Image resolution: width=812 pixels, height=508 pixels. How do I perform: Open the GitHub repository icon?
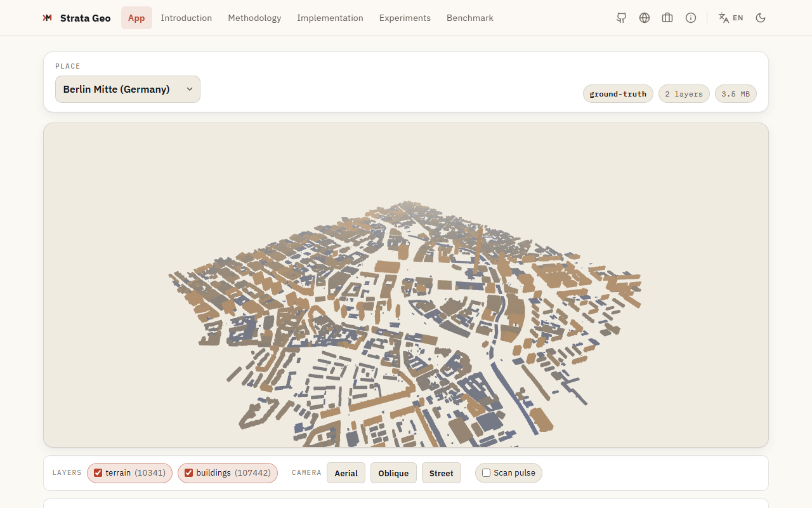pyautogui.click(x=622, y=18)
